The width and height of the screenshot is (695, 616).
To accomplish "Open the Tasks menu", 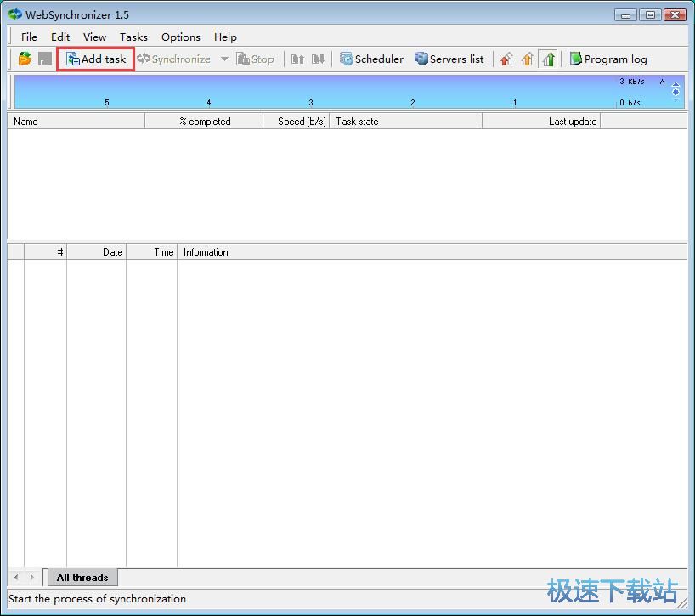I will click(133, 37).
